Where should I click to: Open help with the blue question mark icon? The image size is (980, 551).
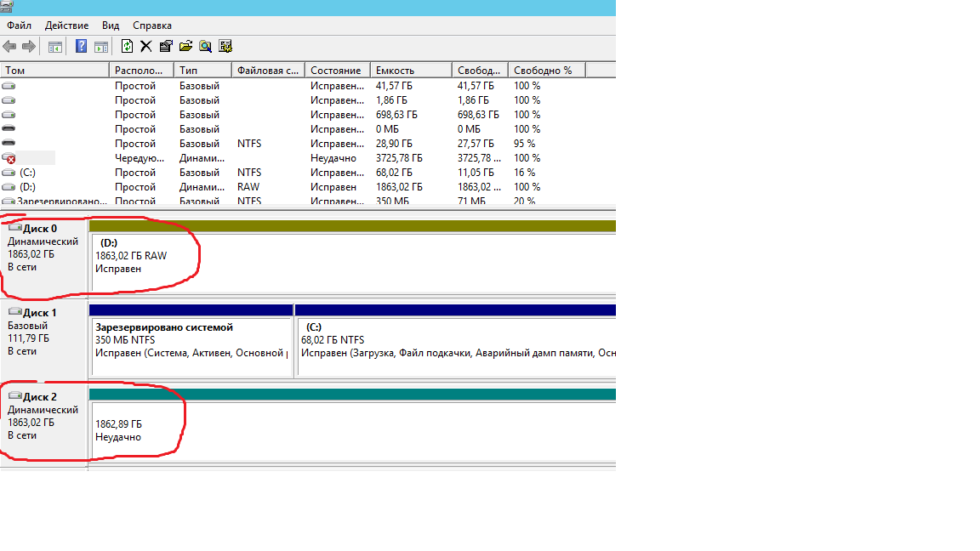click(82, 47)
